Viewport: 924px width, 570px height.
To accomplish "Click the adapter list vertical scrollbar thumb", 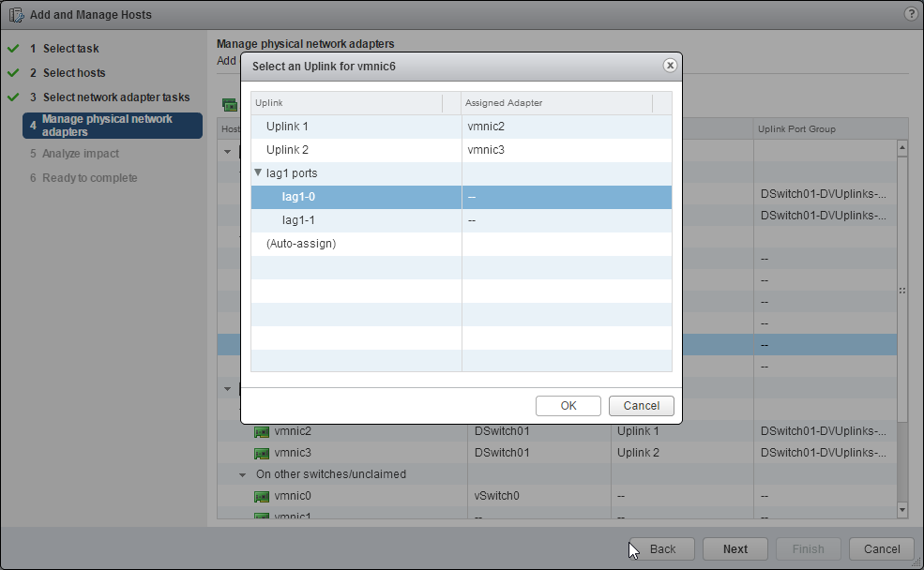I will pos(902,291).
